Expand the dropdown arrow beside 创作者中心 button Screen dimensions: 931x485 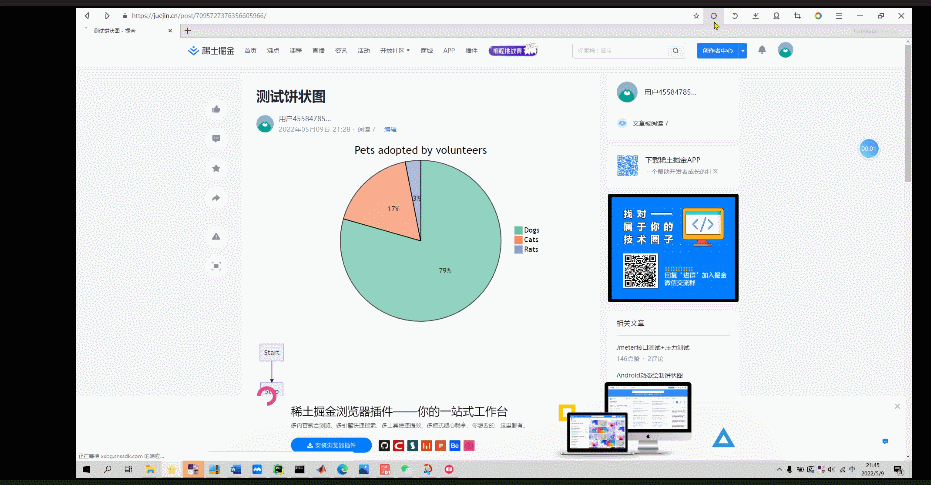[x=743, y=51]
